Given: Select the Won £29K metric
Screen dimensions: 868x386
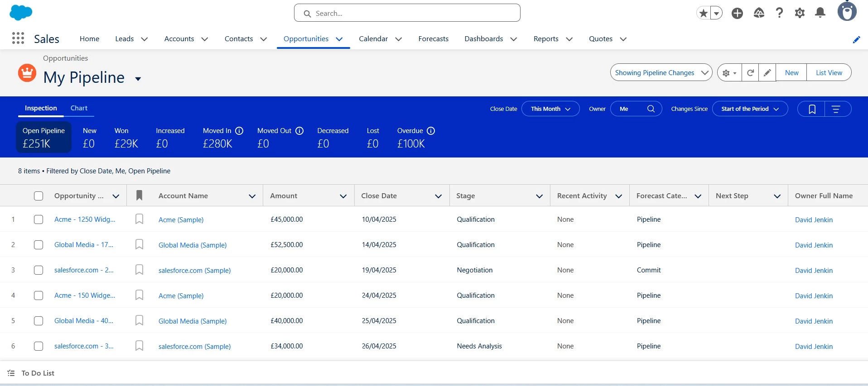Looking at the screenshot, I should [126, 137].
